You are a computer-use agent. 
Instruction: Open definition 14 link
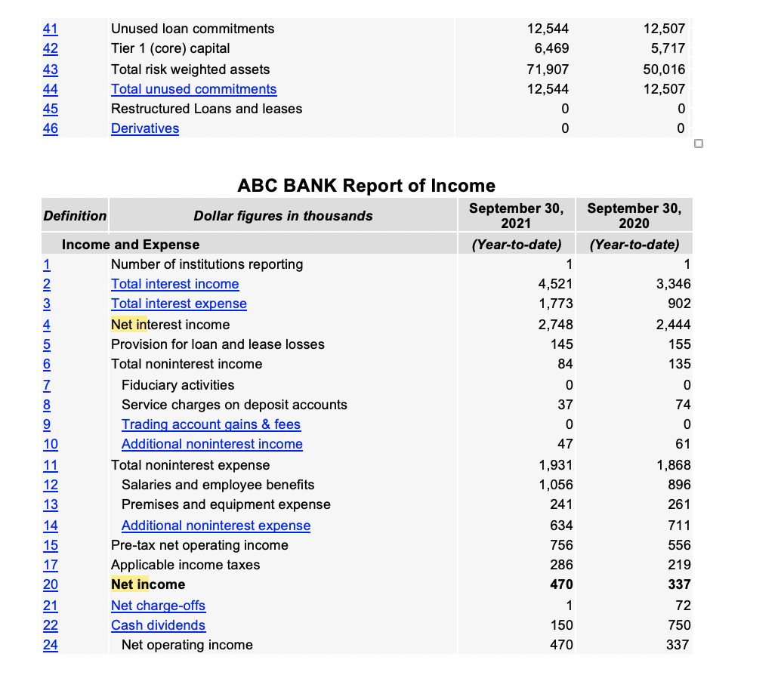(51, 526)
